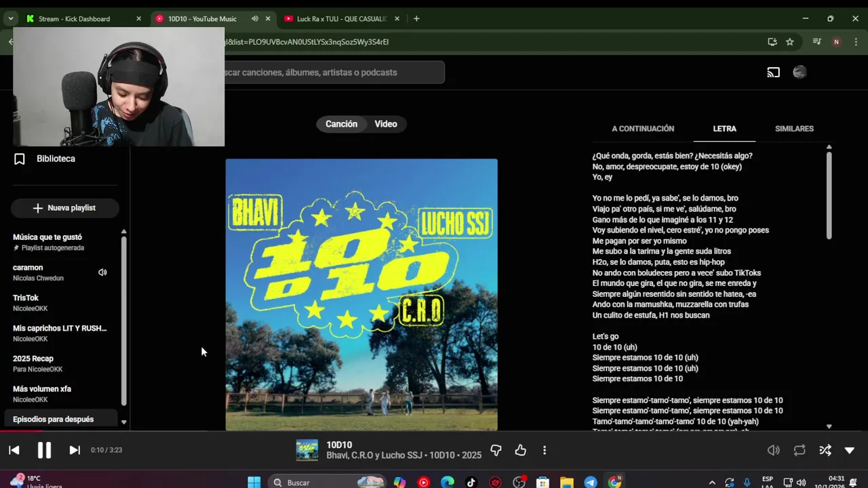Open the three-dot menu for 10D10

(x=545, y=450)
